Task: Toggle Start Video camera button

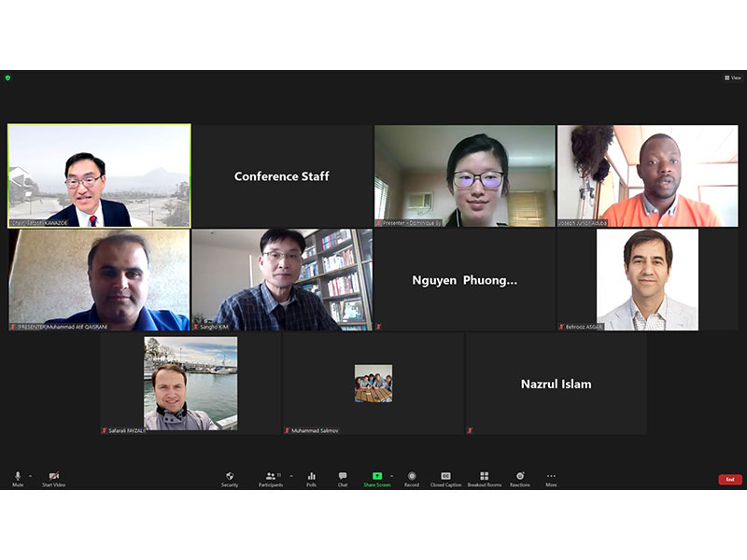Action: click(x=54, y=476)
